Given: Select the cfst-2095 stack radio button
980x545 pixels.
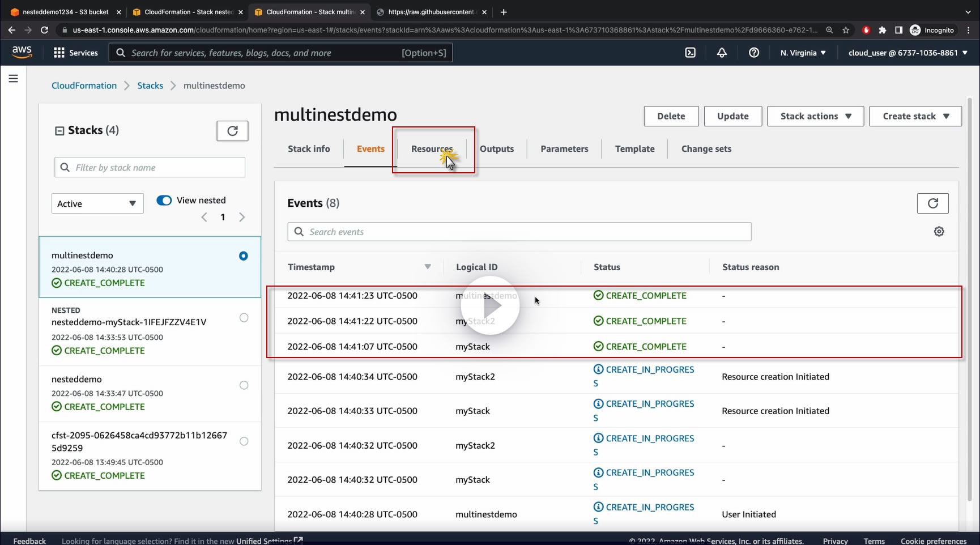Looking at the screenshot, I should pos(244,441).
